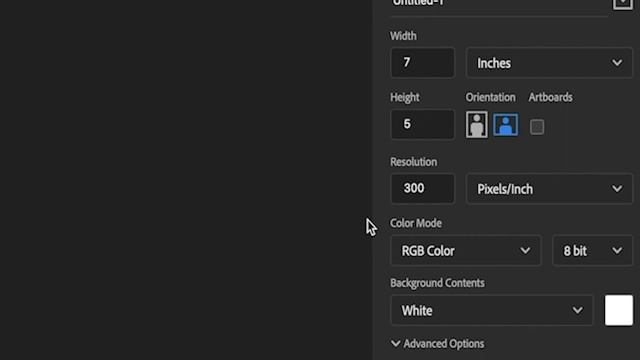Screen dimensions: 640x360
Task: Open the Inches units dropdown
Action: [549, 63]
